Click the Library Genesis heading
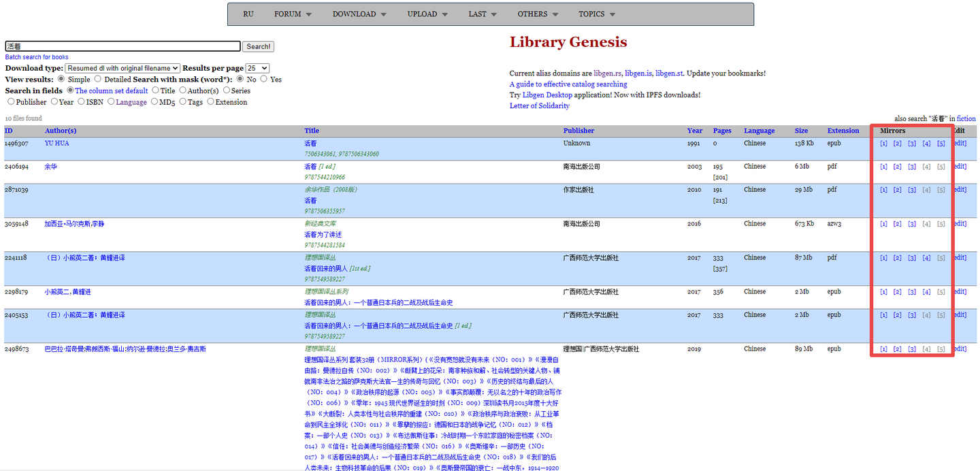This screenshot has width=980, height=471. [x=568, y=42]
